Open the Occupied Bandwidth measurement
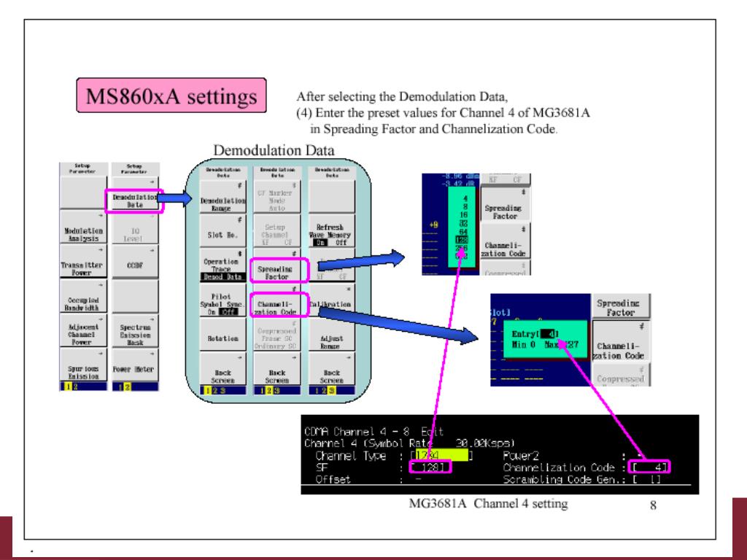Viewport: 747px width, 560px height. point(83,296)
